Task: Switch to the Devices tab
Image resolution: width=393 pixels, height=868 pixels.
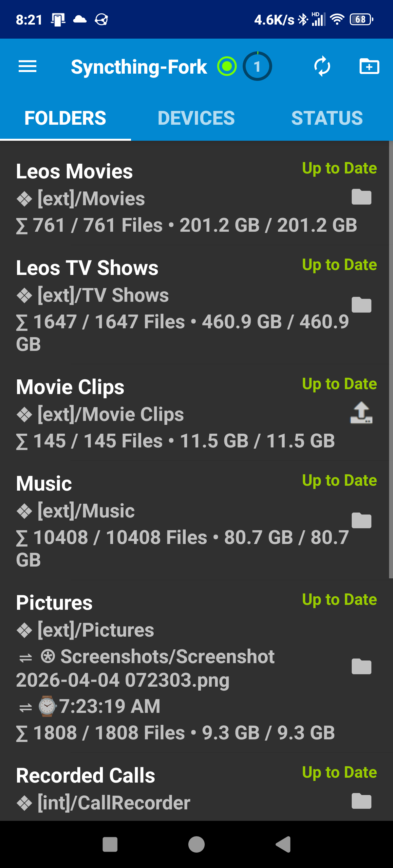Action: 196,118
